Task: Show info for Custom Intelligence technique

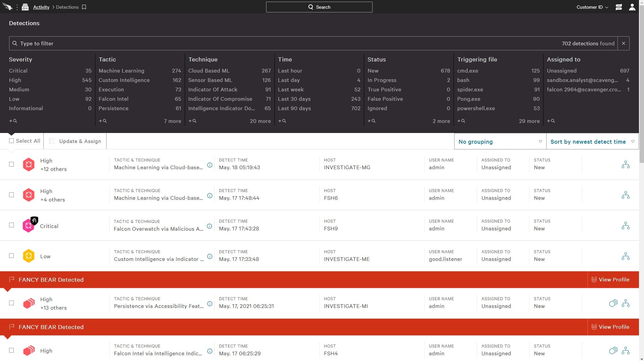Action: [210, 257]
